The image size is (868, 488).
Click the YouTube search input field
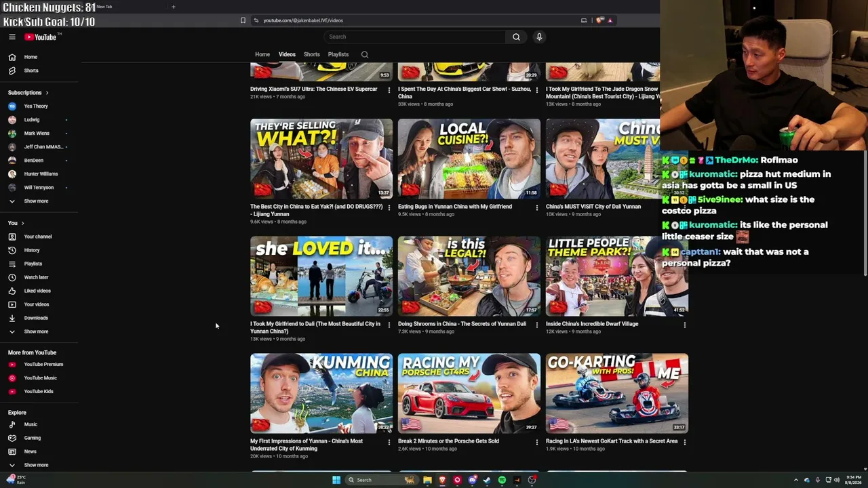pyautogui.click(x=414, y=37)
